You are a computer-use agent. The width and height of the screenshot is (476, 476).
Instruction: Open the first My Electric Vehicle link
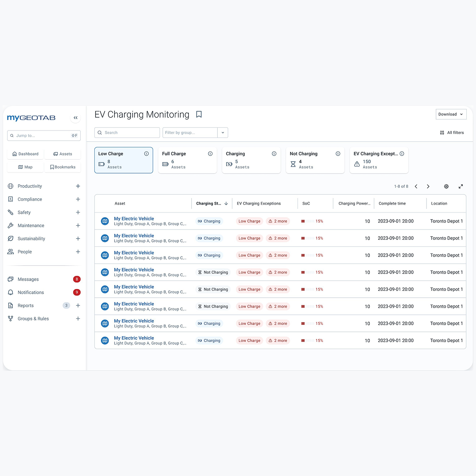134,219
